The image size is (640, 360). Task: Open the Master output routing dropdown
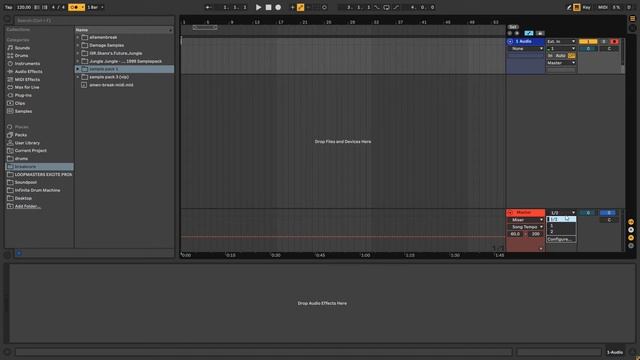pos(561,63)
